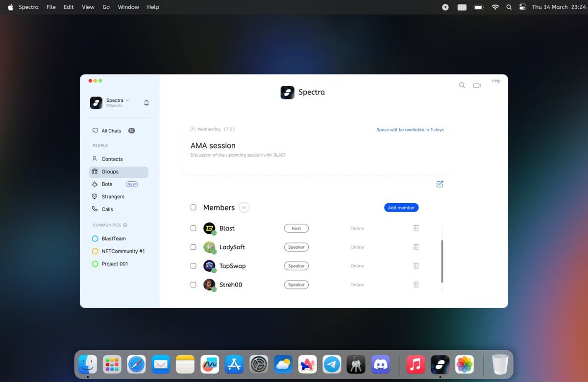Click Streh00's Speaker role badge

coord(296,285)
